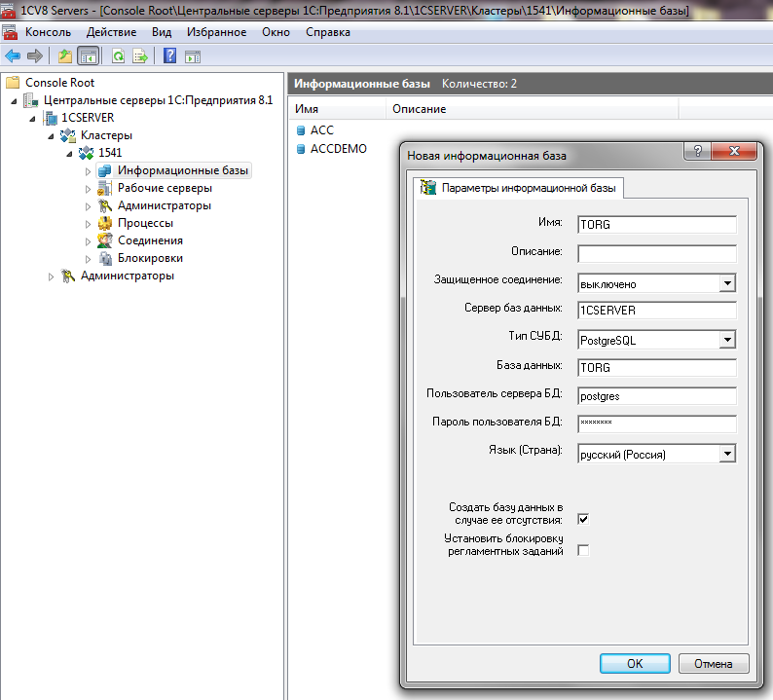Toggle the Show/Hide Console Tree icon
The image size is (773, 700).
[x=88, y=55]
